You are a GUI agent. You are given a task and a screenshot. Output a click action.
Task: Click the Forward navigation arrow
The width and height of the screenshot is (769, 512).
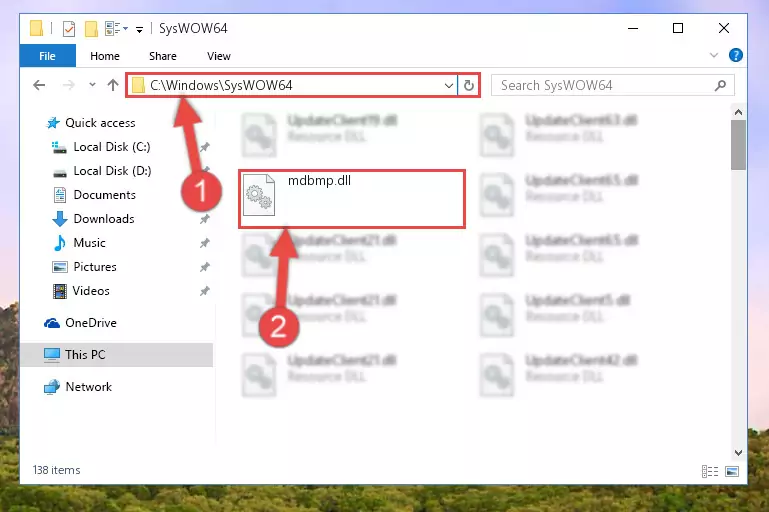coord(69,85)
